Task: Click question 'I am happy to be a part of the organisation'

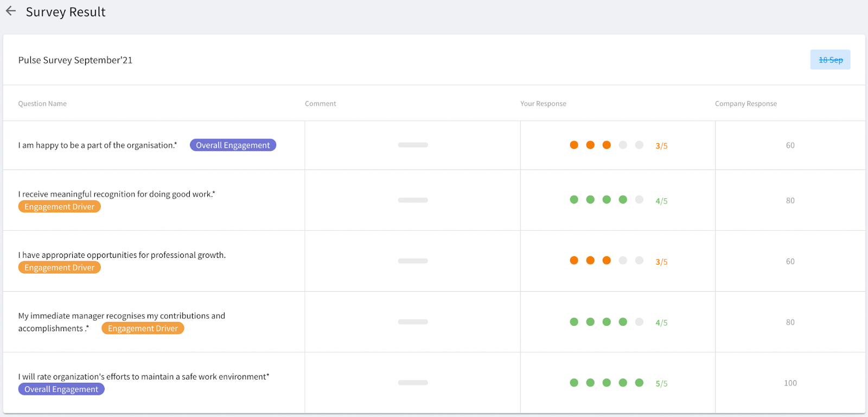Action: (98, 145)
